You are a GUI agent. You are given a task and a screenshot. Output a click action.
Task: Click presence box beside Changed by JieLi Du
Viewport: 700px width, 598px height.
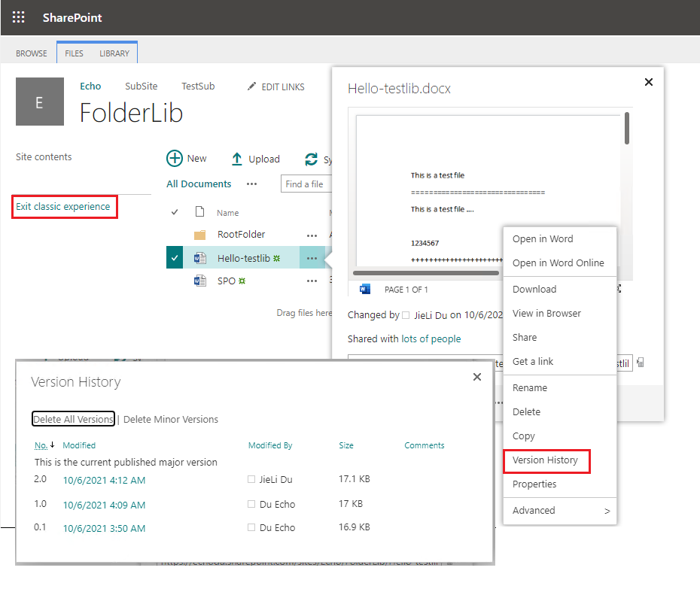(406, 315)
